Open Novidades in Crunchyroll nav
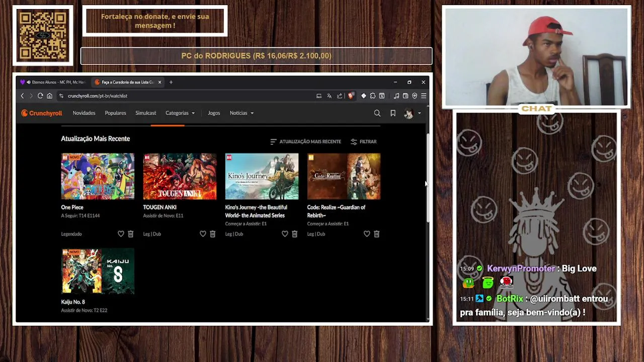644x362 pixels. [84, 113]
